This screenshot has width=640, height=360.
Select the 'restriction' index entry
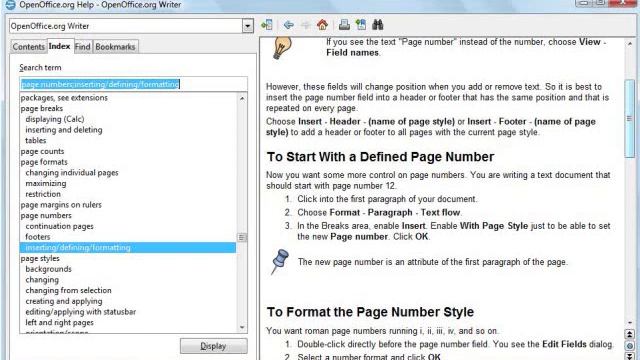click(43, 194)
